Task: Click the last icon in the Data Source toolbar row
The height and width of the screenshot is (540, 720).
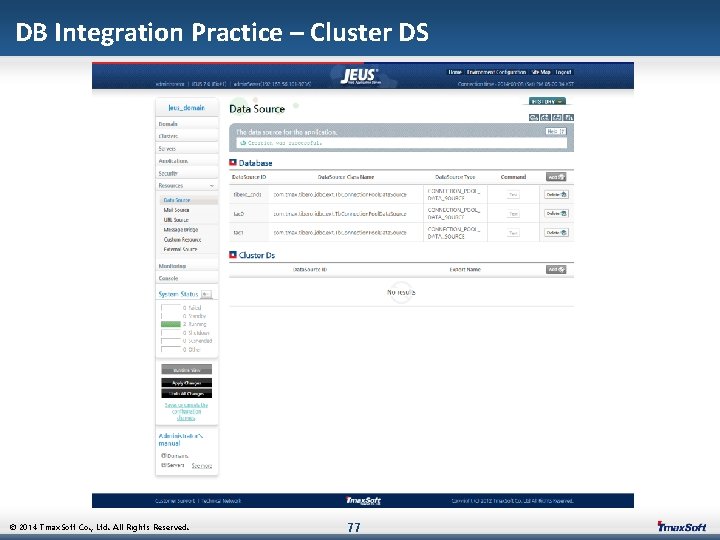Action: tap(569, 118)
